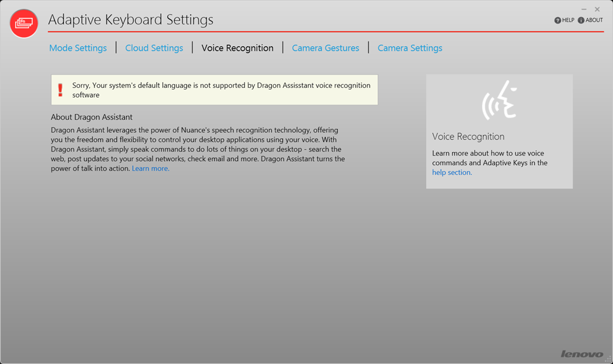Image resolution: width=613 pixels, height=364 pixels.
Task: Minimize the Adaptive Keyboard Settings window
Action: coord(584,10)
